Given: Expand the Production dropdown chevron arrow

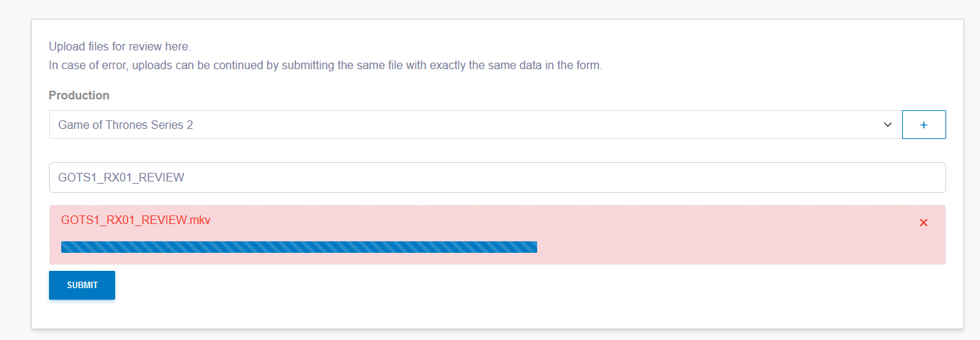Looking at the screenshot, I should point(887,125).
